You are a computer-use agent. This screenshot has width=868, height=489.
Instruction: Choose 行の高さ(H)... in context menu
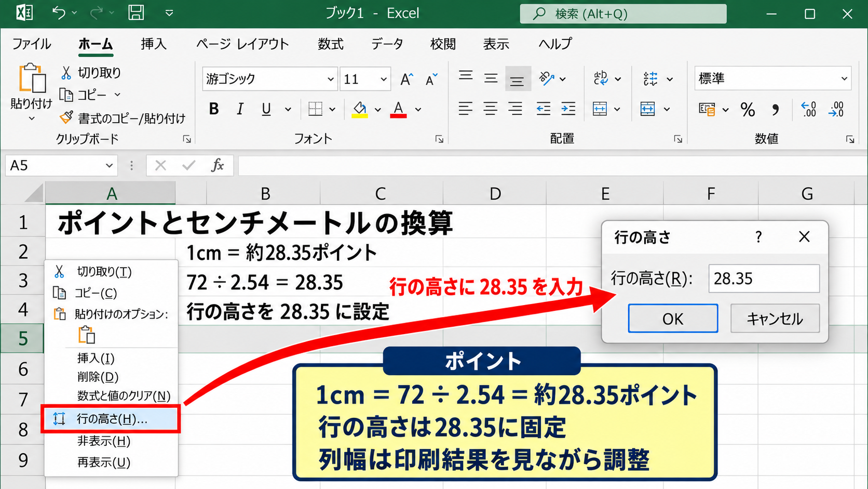[x=111, y=419]
